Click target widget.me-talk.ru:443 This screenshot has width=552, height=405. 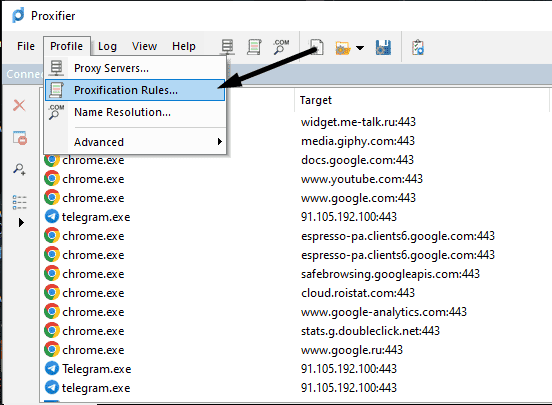(358, 122)
